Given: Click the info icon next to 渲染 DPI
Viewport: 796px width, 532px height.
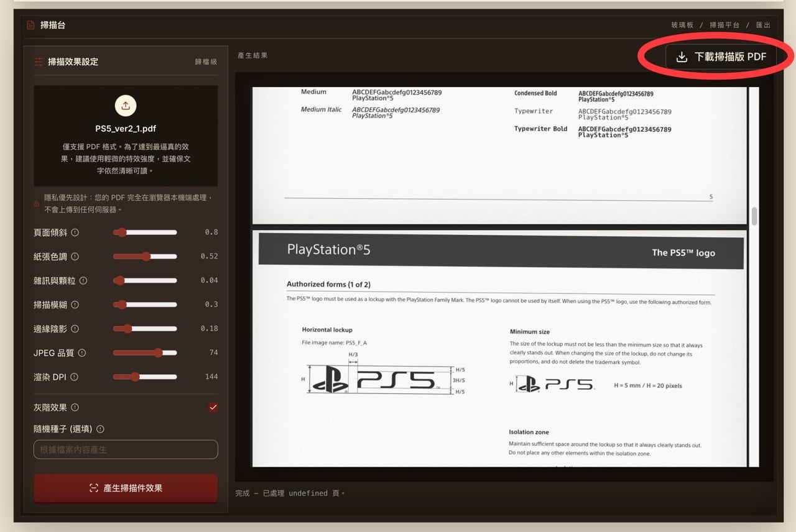Looking at the screenshot, I should 75,377.
